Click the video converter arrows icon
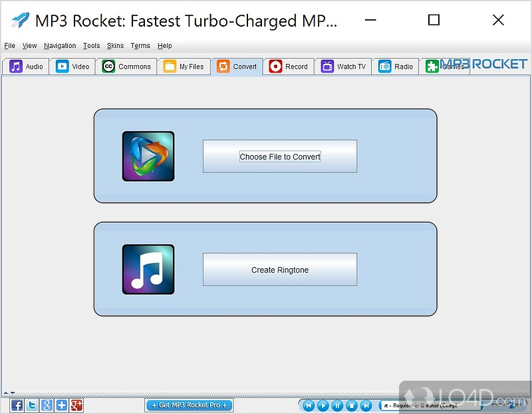The image size is (532, 414). point(148,156)
